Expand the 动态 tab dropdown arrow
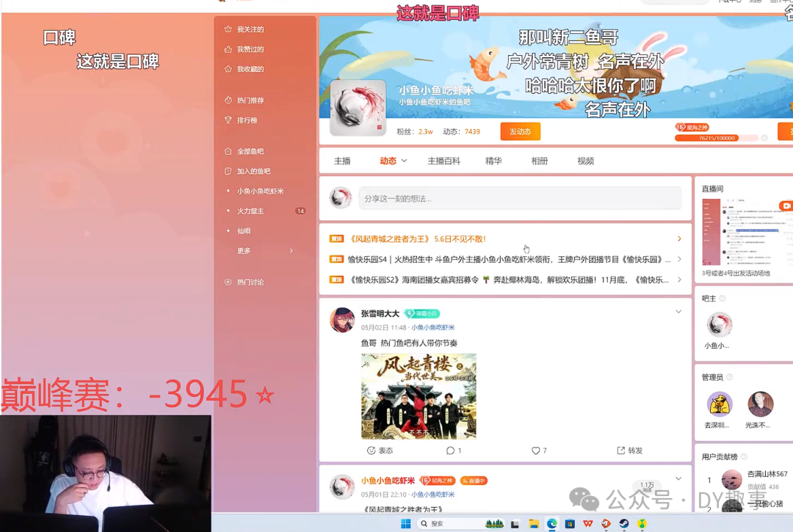 [404, 161]
